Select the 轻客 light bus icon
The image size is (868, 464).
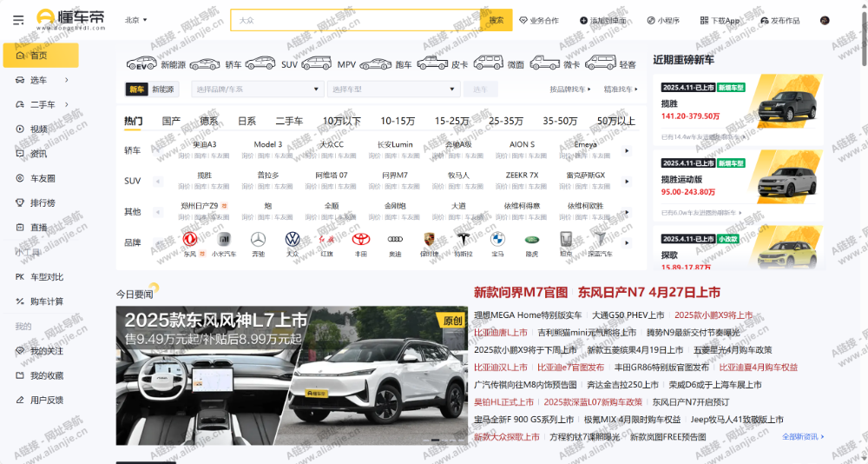pos(601,63)
